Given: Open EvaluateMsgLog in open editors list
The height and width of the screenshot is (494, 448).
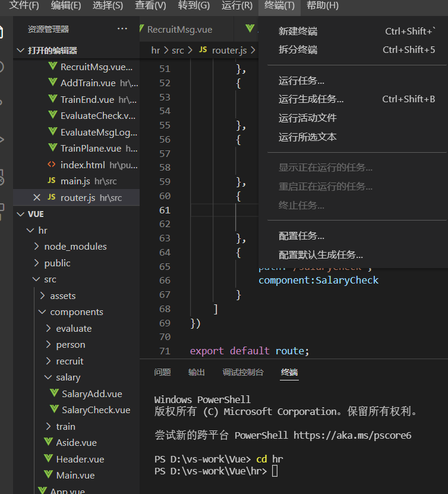Looking at the screenshot, I should 99,133.
